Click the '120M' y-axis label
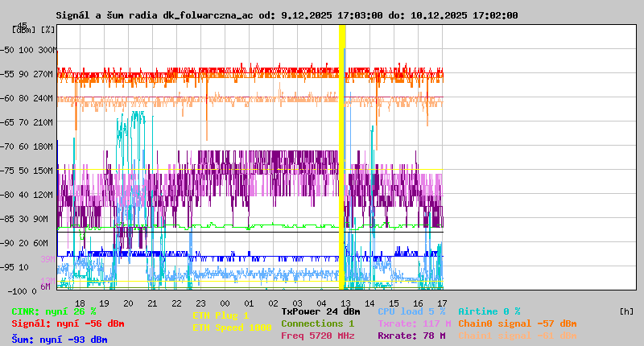 [45, 195]
